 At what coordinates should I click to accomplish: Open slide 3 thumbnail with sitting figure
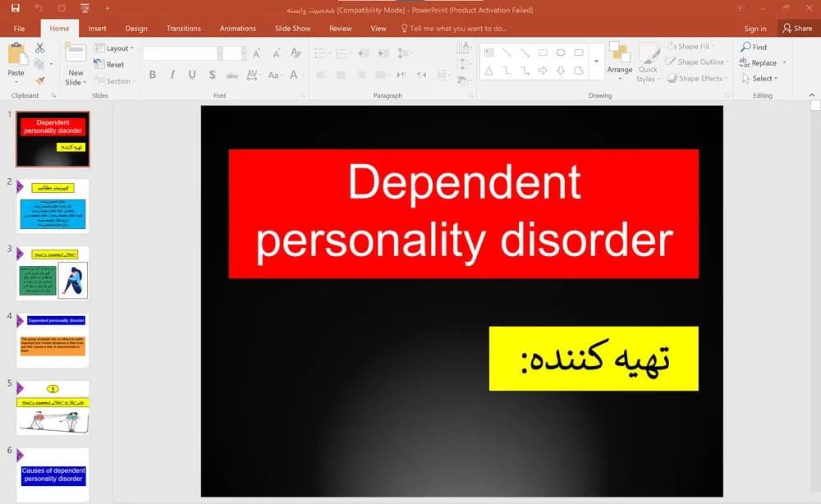tap(53, 273)
